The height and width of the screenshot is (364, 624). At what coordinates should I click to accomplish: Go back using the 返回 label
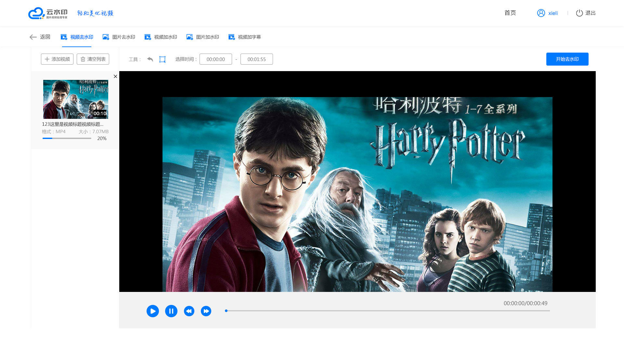click(45, 37)
